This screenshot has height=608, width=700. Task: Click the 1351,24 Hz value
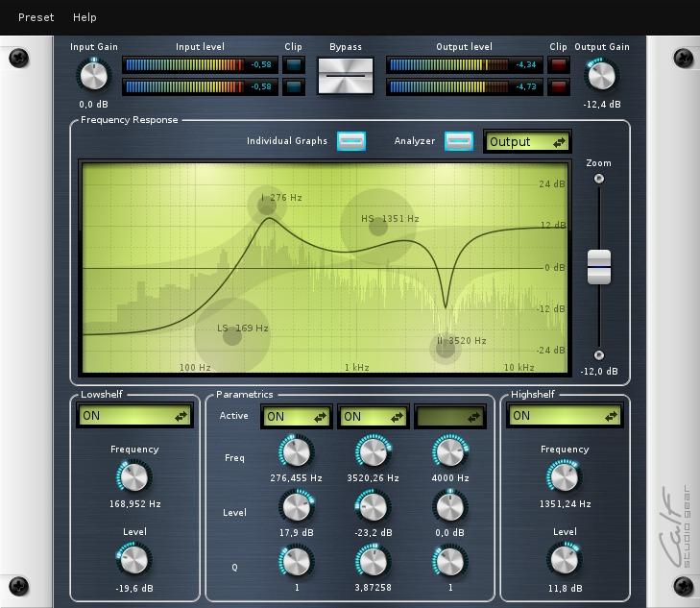(x=566, y=504)
